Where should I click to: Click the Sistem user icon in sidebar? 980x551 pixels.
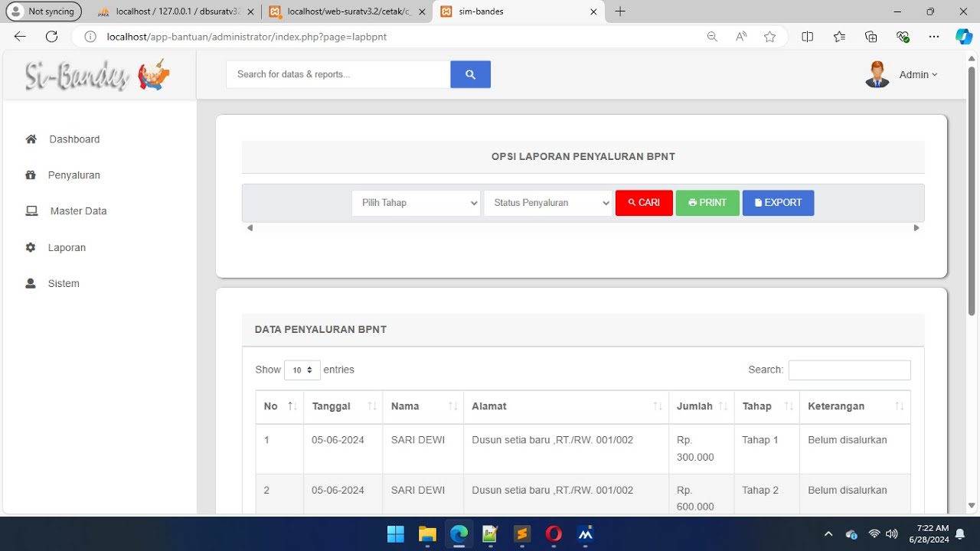(x=31, y=283)
